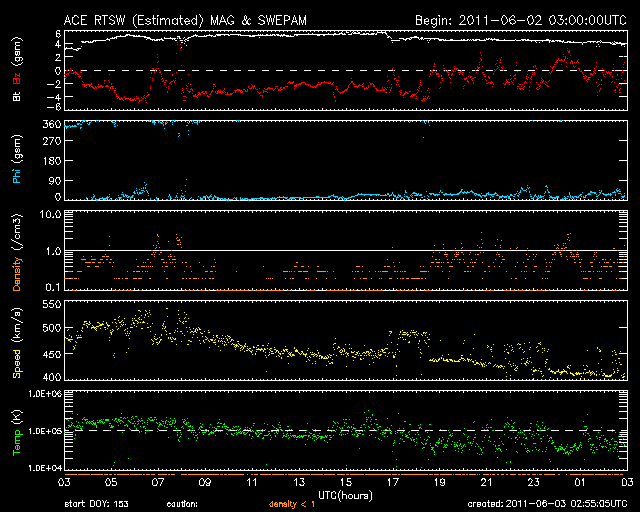Select the 17 hour tick on time axis
640x512 pixels.
393,481
